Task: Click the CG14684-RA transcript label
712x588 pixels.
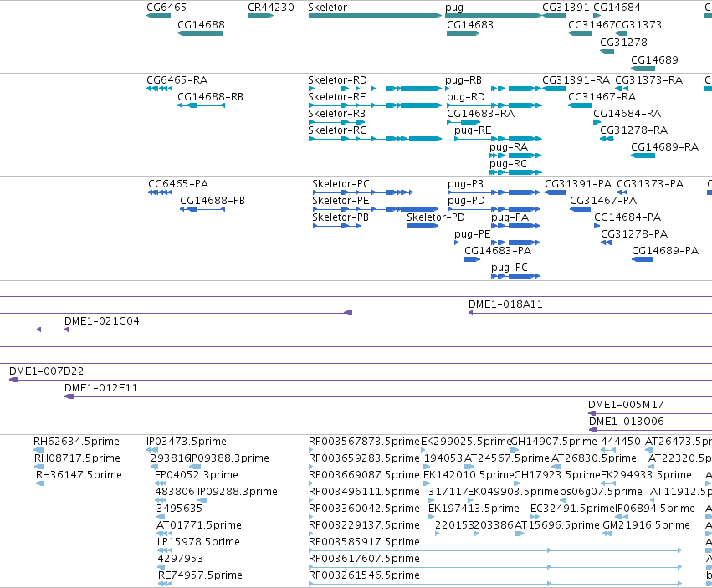Action: pyautogui.click(x=627, y=114)
